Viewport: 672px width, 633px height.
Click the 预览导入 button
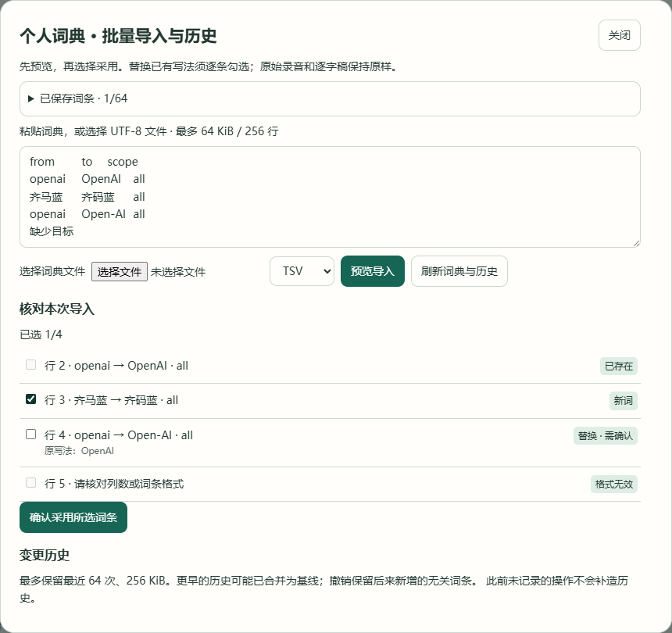tap(373, 271)
